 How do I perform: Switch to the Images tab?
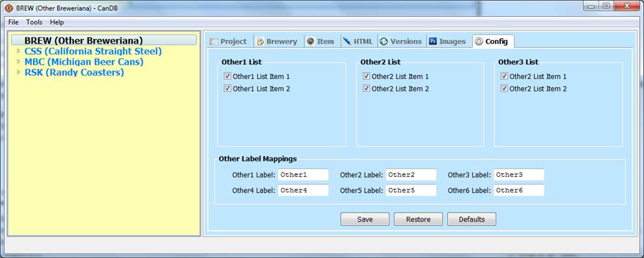coord(449,41)
